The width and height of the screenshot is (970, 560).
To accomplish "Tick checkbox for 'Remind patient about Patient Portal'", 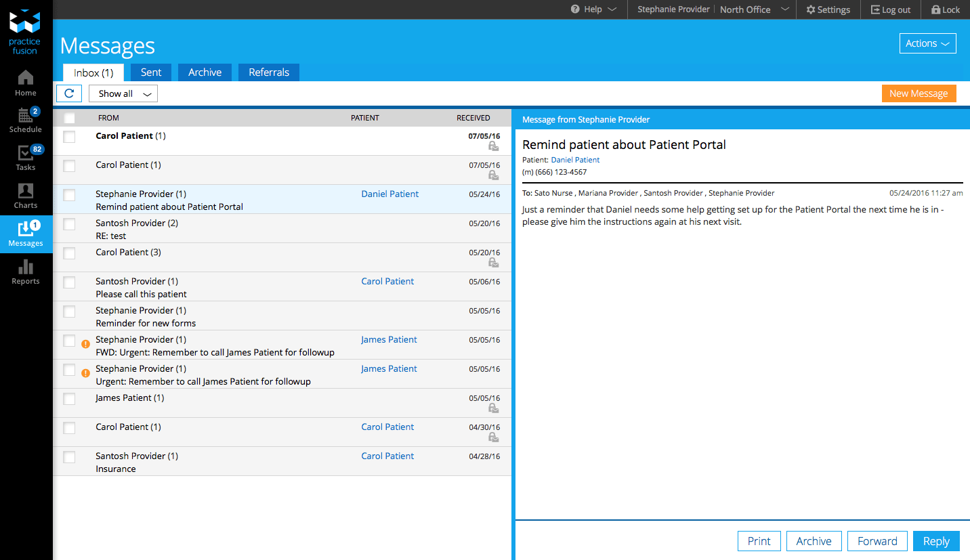I will pos(69,195).
